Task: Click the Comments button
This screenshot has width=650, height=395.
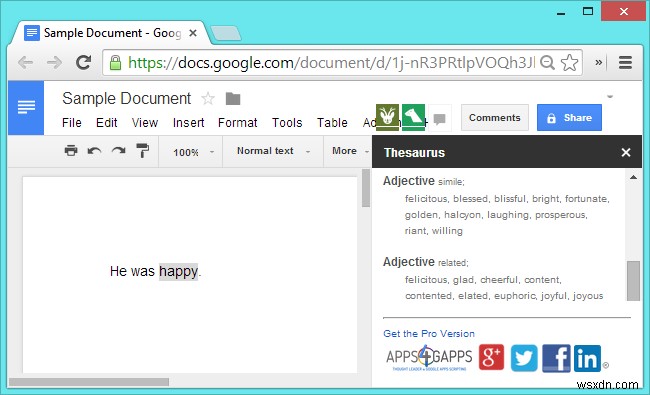Action: tap(495, 118)
